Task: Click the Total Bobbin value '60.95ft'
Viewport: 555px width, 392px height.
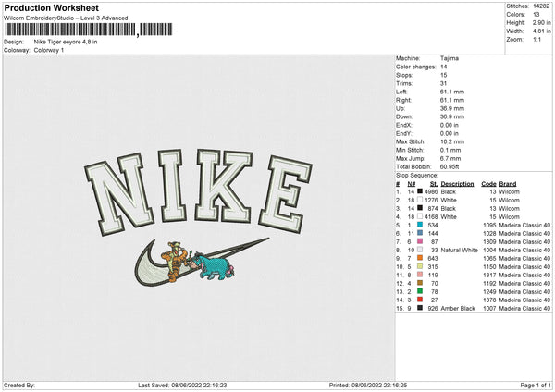Action: [450, 166]
